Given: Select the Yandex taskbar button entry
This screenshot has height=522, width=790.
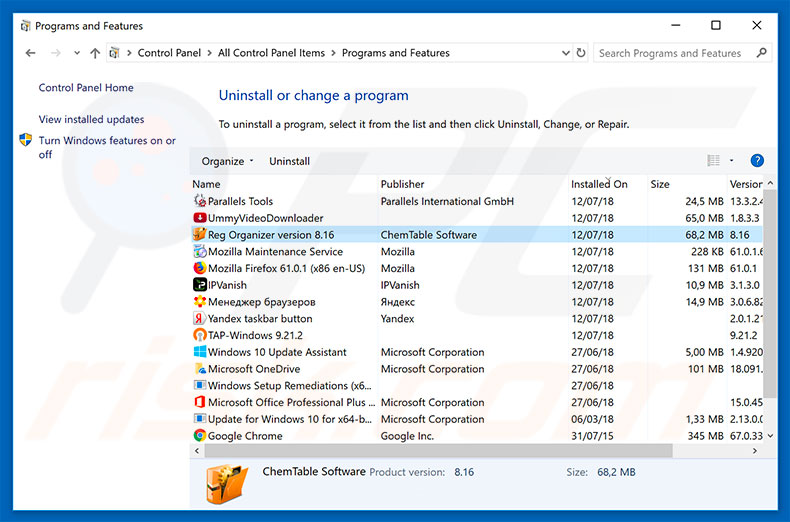Looking at the screenshot, I should click(260, 318).
